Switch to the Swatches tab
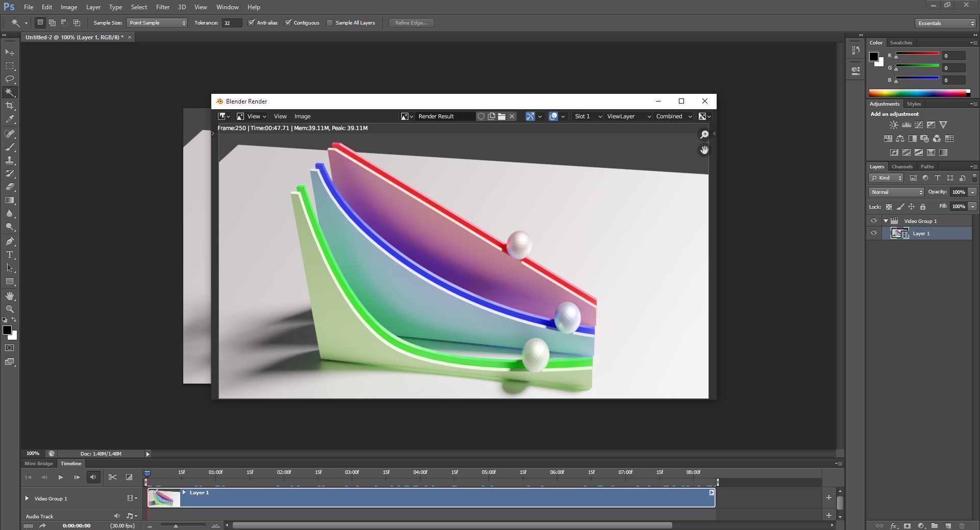The width and height of the screenshot is (980, 530). (901, 43)
